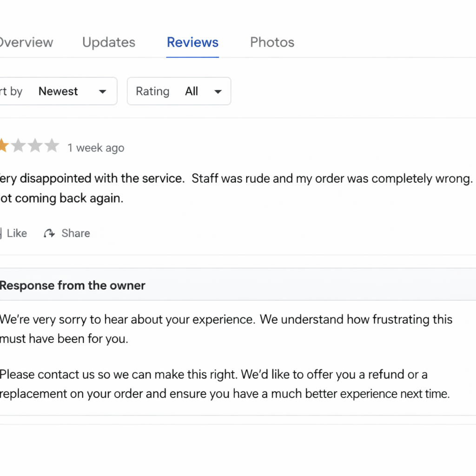Click the gold filled rating star
Screen dimensions: 476x476
(x=3, y=146)
